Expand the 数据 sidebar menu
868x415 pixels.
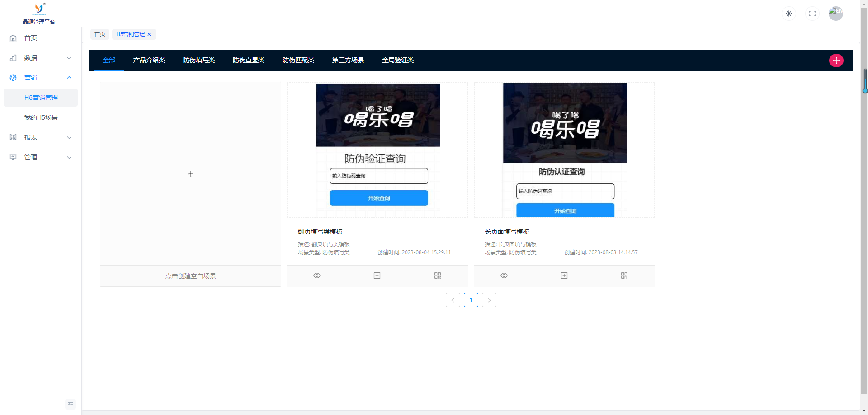[x=69, y=58]
